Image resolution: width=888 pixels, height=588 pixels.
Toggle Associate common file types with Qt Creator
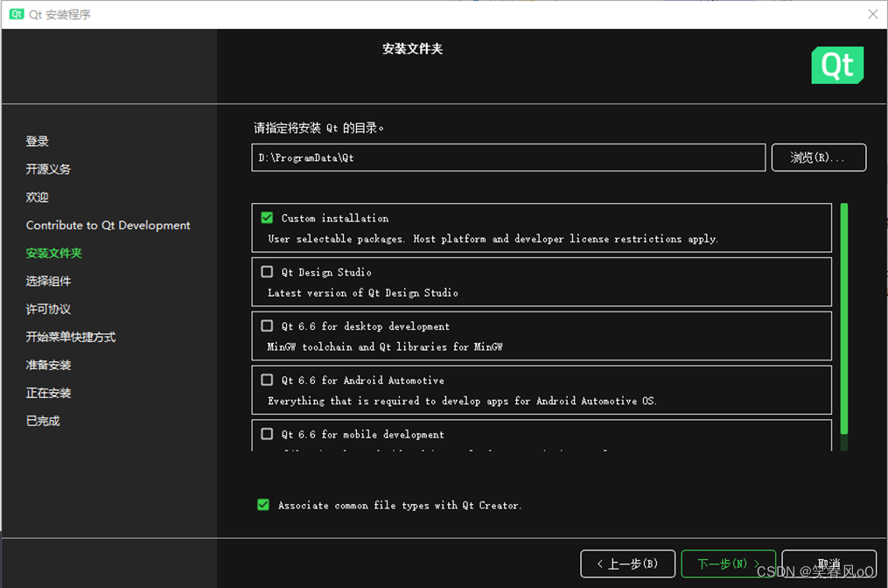[263, 505]
